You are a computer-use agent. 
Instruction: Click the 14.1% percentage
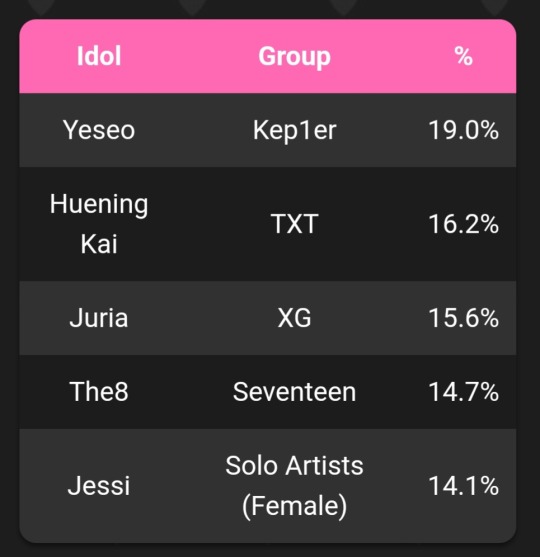click(x=464, y=486)
